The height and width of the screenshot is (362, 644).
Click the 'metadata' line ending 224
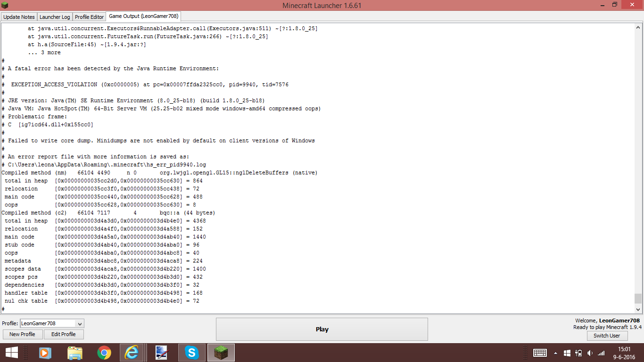pos(104,261)
